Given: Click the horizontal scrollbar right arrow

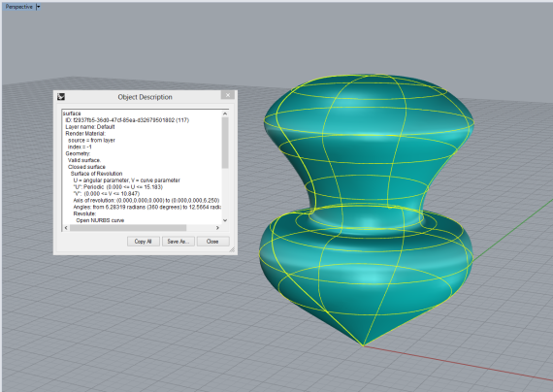Looking at the screenshot, I should pos(217,228).
